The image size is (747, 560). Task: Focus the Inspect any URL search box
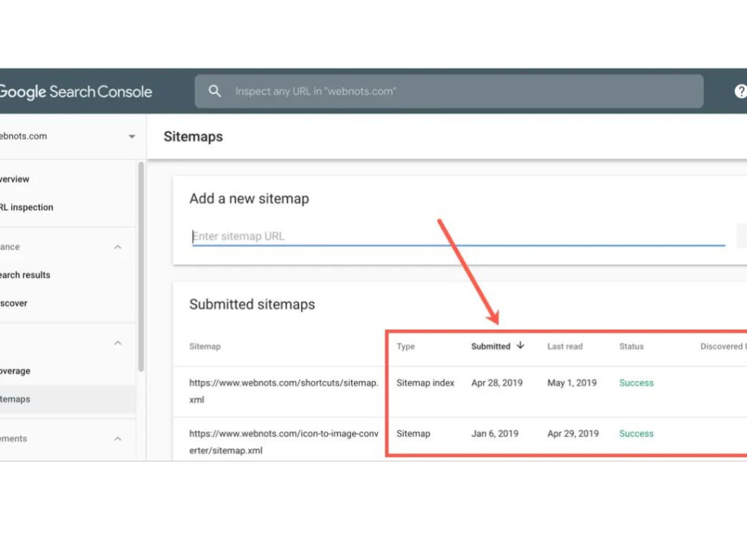(449, 91)
